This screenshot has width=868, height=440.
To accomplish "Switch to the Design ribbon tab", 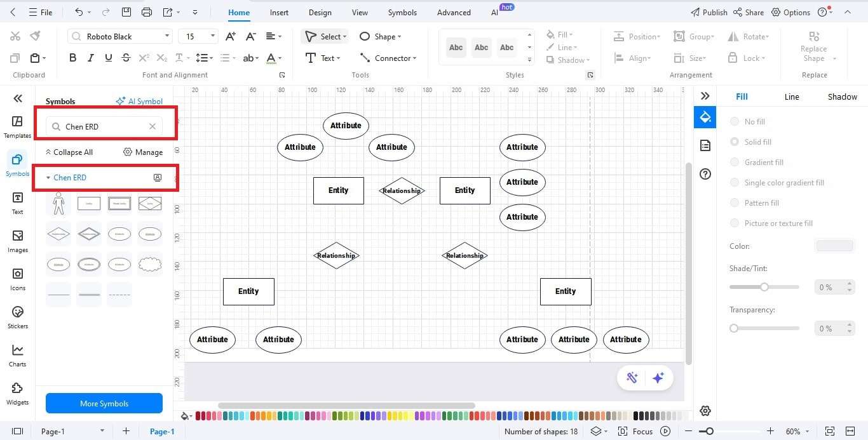I will [320, 12].
